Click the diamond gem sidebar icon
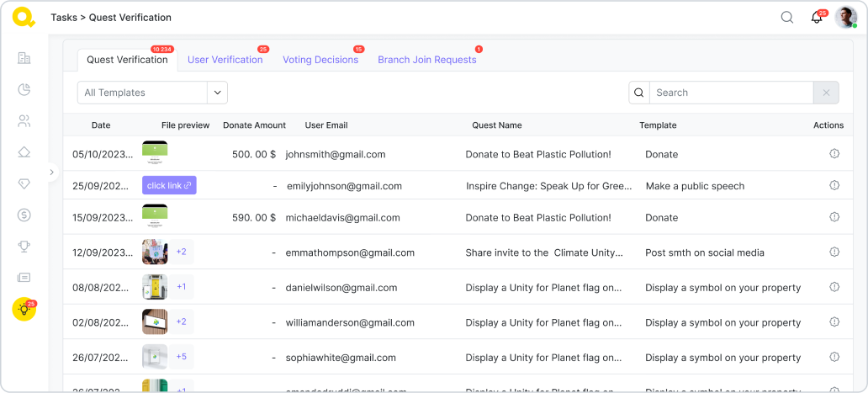The image size is (868, 393). pos(24,183)
